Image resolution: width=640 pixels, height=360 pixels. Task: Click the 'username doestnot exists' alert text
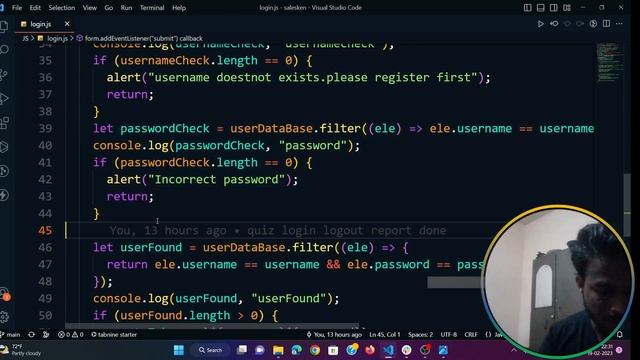(312, 77)
